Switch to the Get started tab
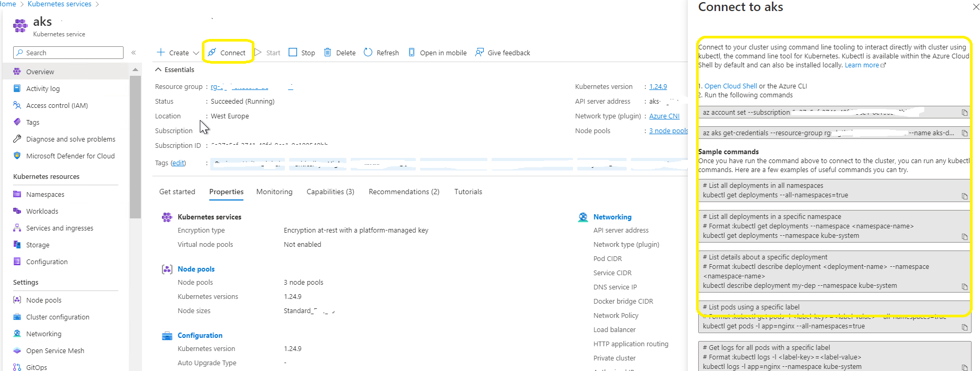Image resolution: width=980 pixels, height=371 pixels. 177,192
